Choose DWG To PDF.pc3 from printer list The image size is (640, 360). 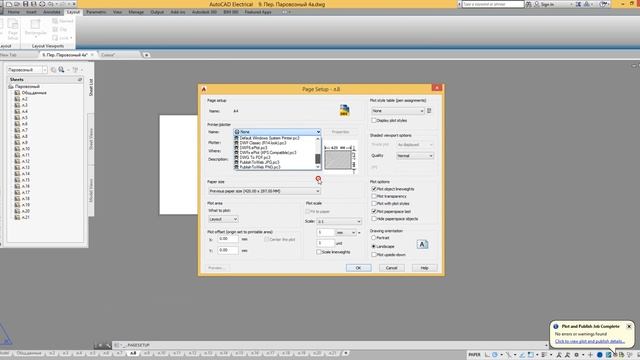[x=255, y=158]
